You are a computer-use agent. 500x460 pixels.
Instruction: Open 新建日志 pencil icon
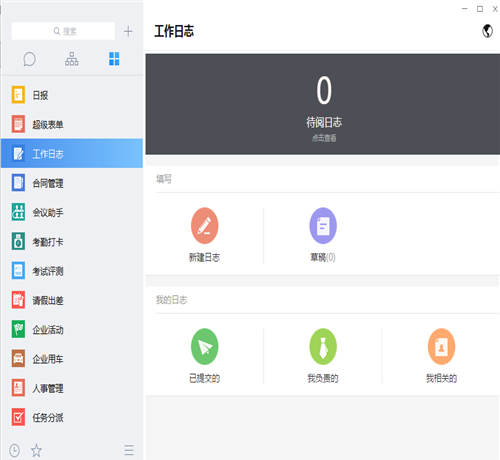205,226
